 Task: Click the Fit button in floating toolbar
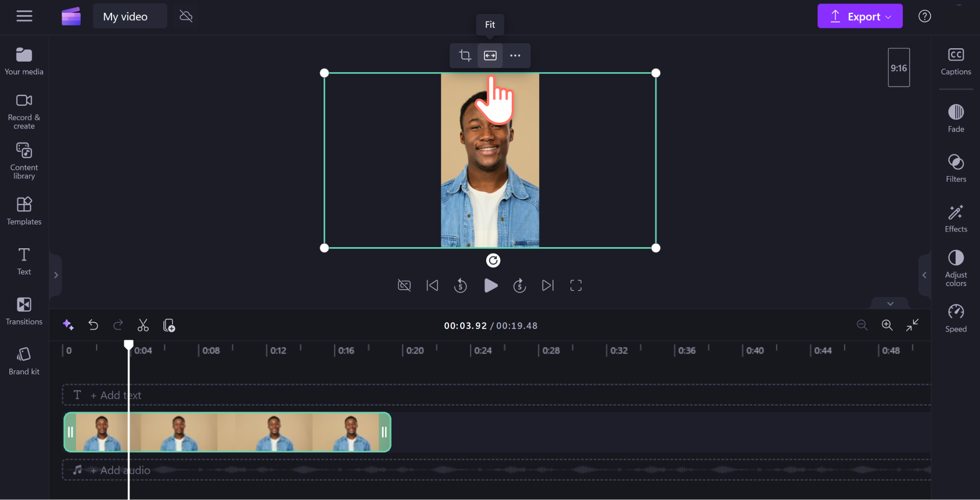(x=490, y=56)
